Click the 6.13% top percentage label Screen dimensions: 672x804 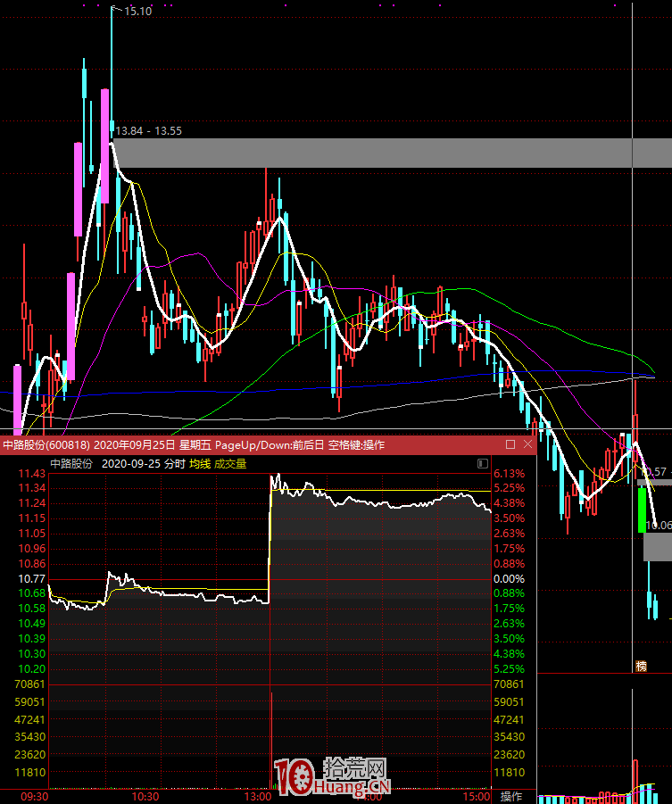pyautogui.click(x=508, y=474)
